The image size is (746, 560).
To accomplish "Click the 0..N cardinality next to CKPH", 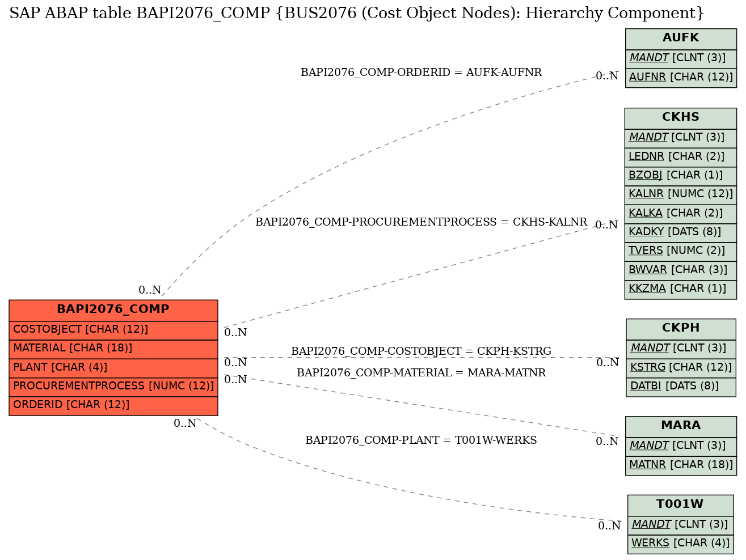I will pyautogui.click(x=608, y=363).
